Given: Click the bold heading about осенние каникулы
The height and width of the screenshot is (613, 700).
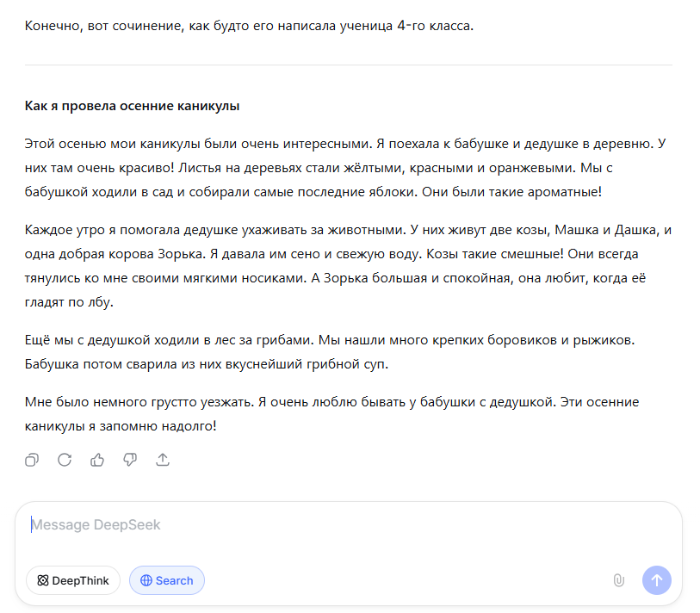Looking at the screenshot, I should pos(132,106).
